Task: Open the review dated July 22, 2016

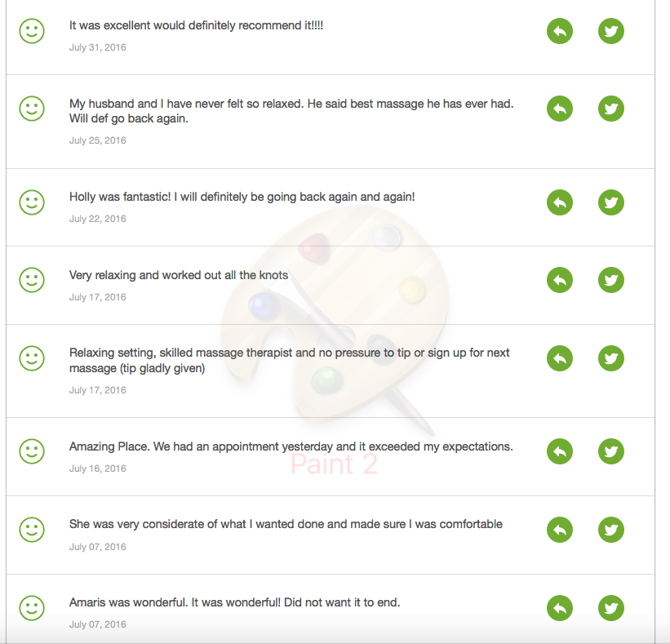Action: (242, 196)
